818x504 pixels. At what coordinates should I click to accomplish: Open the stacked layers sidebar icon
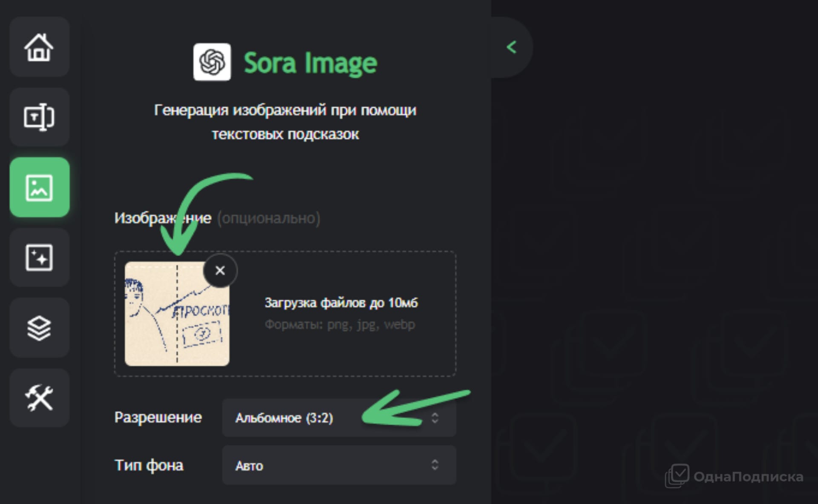pos(39,328)
